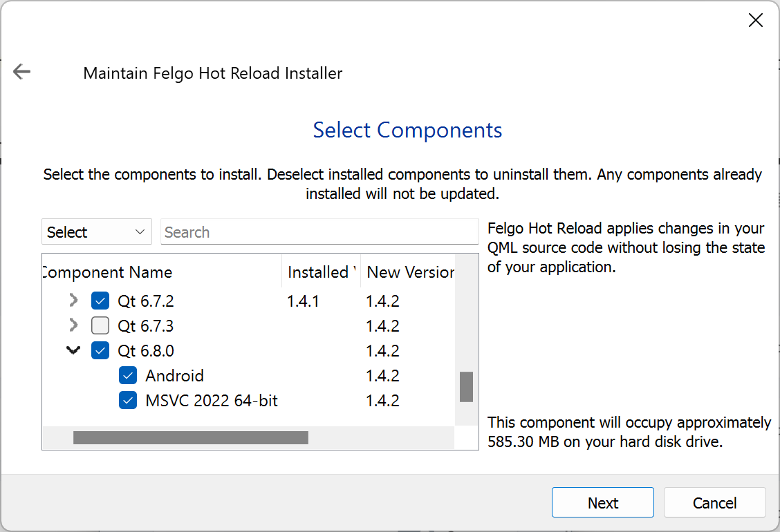Click the Next button
The image size is (780, 532).
(x=602, y=502)
